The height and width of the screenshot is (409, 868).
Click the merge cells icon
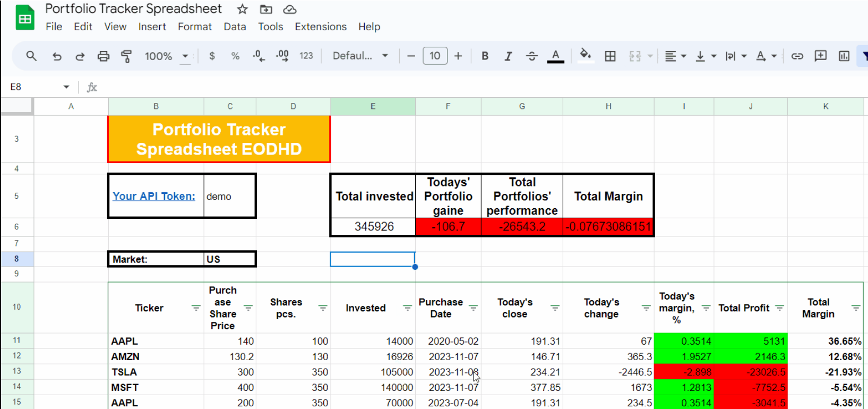[x=635, y=56]
